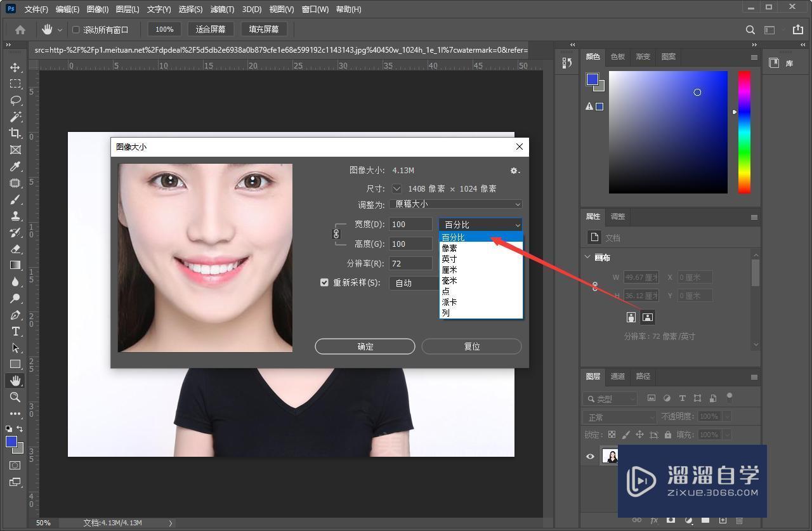
Task: Choose 像素 from the units list
Action: [x=481, y=248]
